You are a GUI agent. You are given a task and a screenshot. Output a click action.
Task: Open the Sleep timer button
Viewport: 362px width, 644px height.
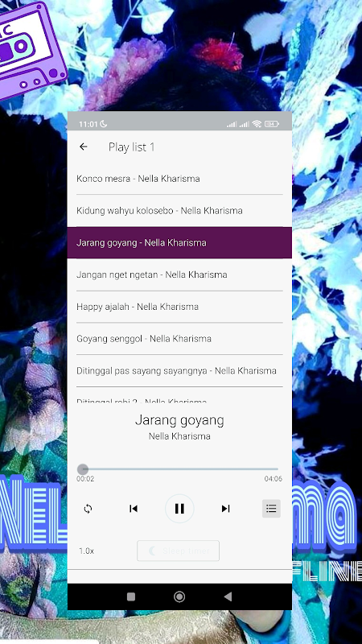pos(178,551)
